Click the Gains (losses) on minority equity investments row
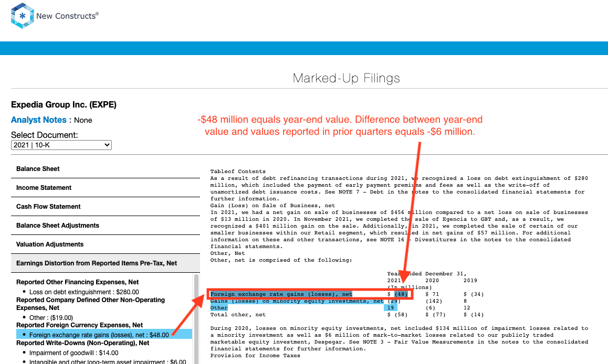Image resolution: width=608 pixels, height=364 pixels. point(297,301)
